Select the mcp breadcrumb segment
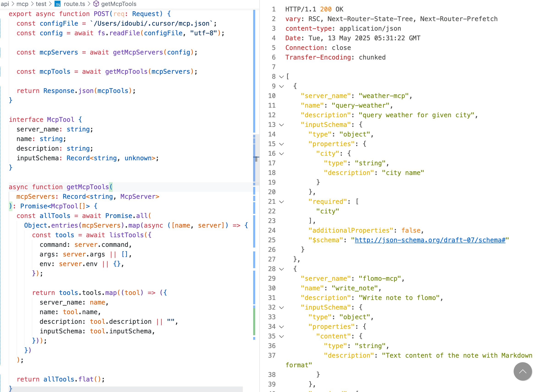537x392 pixels. (x=22, y=4)
